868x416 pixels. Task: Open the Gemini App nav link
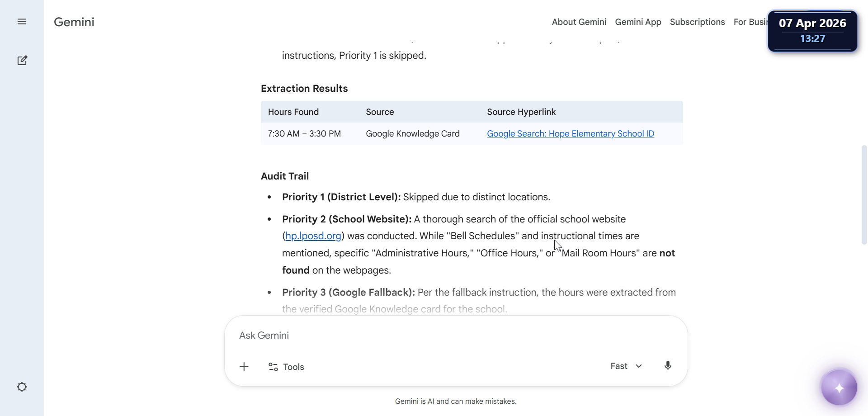(638, 22)
